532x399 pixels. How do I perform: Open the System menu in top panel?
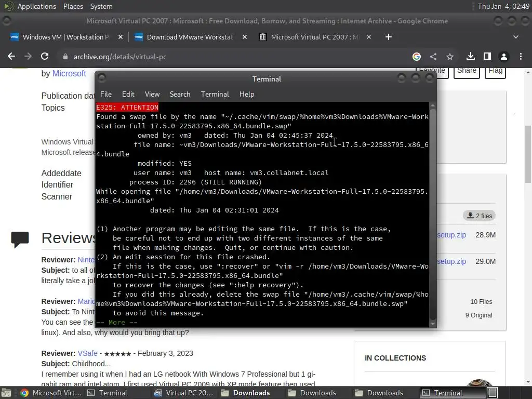pos(101,6)
